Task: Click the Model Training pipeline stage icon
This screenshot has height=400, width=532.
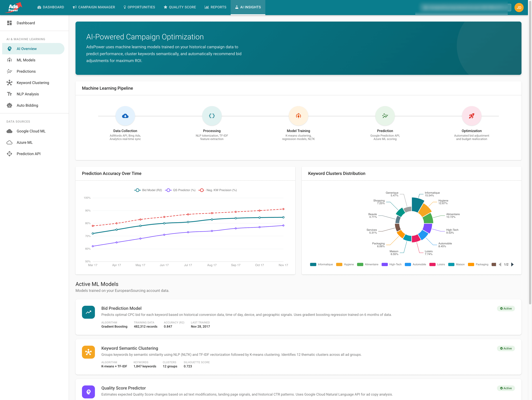Action: pyautogui.click(x=298, y=116)
